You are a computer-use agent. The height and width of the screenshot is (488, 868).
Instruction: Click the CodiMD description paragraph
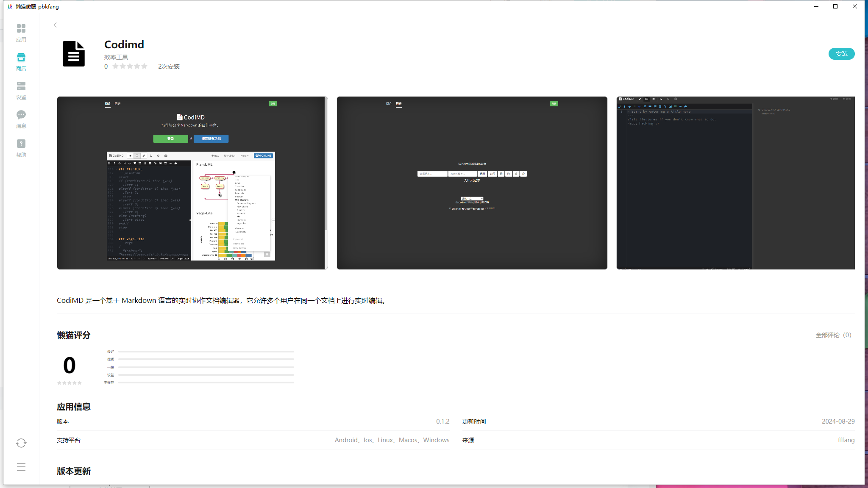223,300
